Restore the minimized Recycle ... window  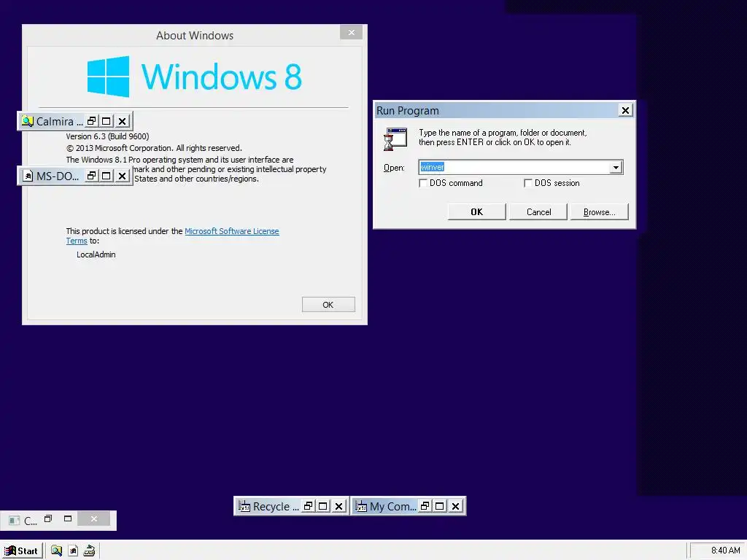309,506
